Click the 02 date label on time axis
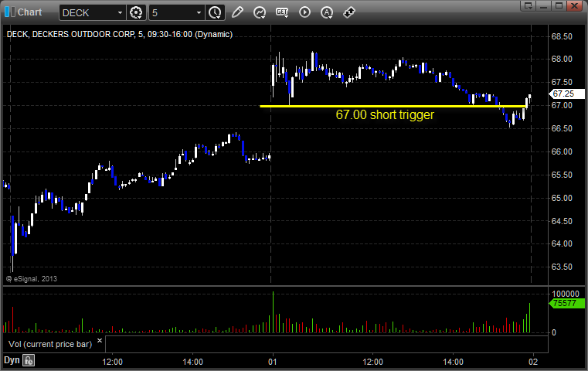 [533, 362]
